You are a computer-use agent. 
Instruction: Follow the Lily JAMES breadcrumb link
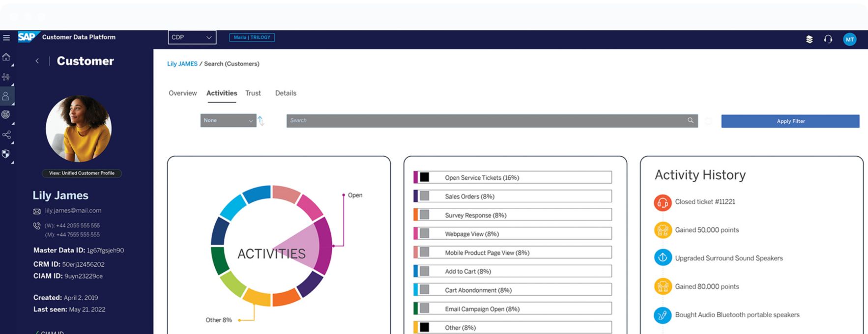[x=182, y=64]
